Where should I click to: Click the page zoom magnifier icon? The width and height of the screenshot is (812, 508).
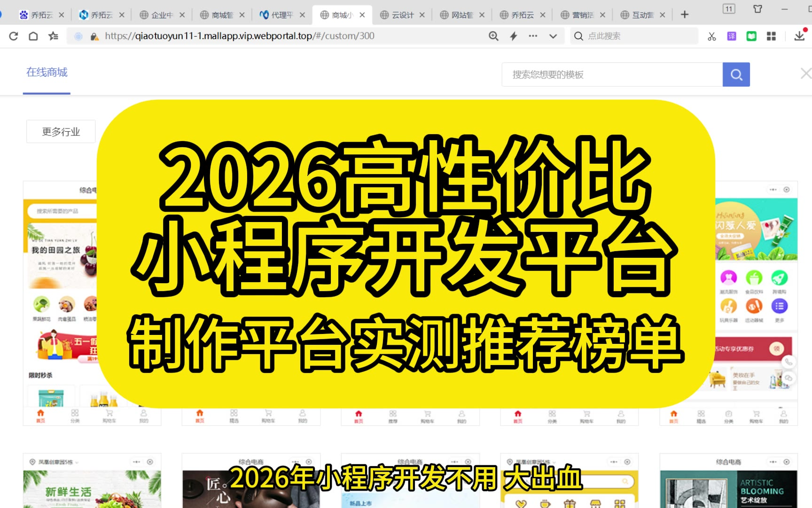click(x=493, y=36)
